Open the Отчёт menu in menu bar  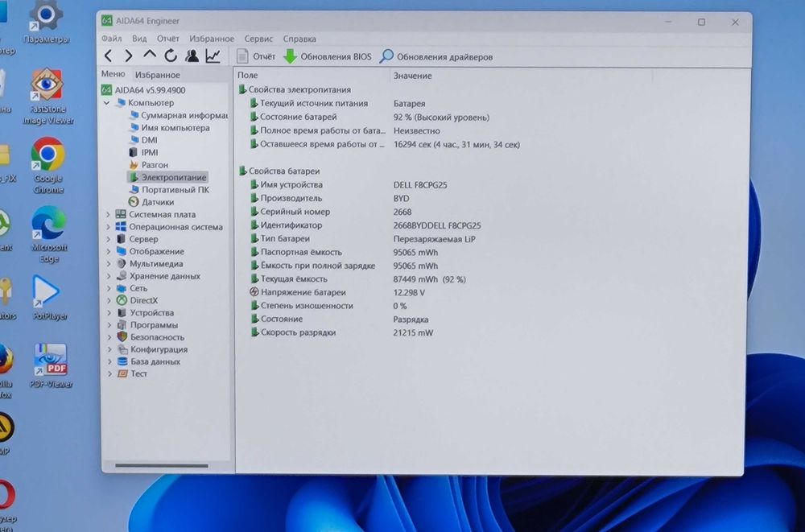coord(168,39)
